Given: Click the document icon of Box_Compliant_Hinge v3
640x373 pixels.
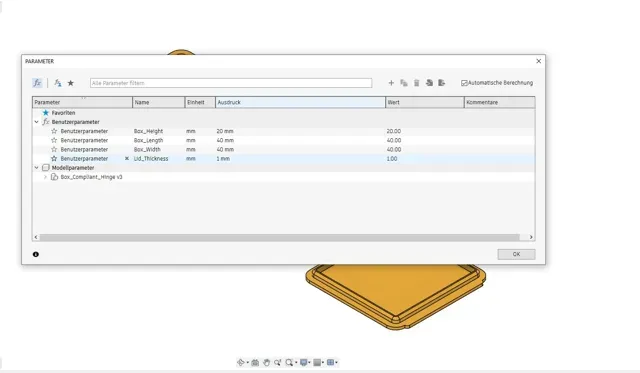Looking at the screenshot, I should click(x=54, y=177).
